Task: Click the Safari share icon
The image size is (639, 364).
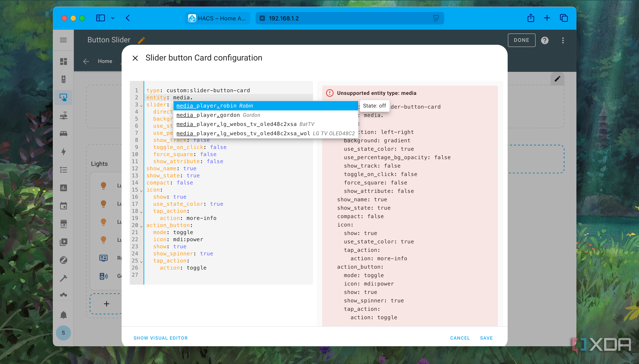Action: [531, 18]
